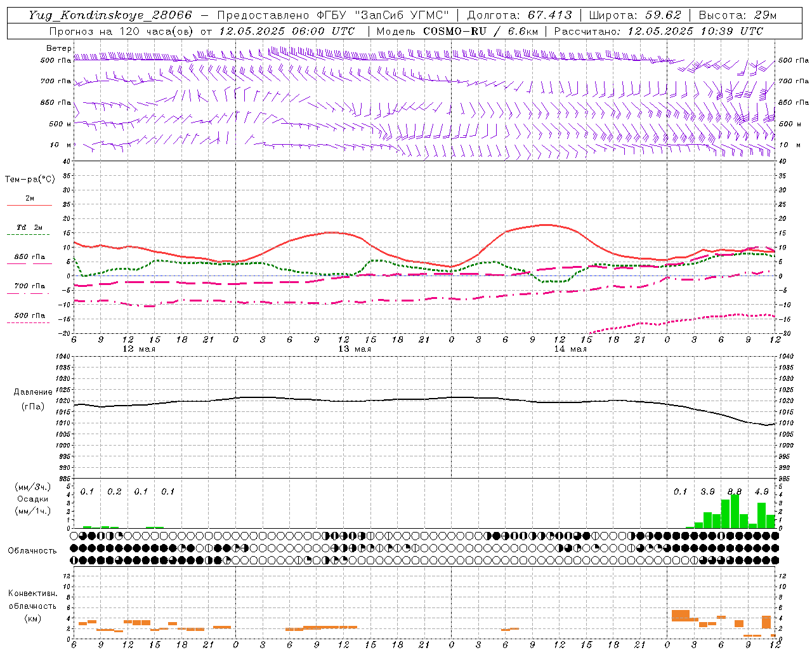Click the '850 гПа' legend entry in temperature panel

click(30, 256)
